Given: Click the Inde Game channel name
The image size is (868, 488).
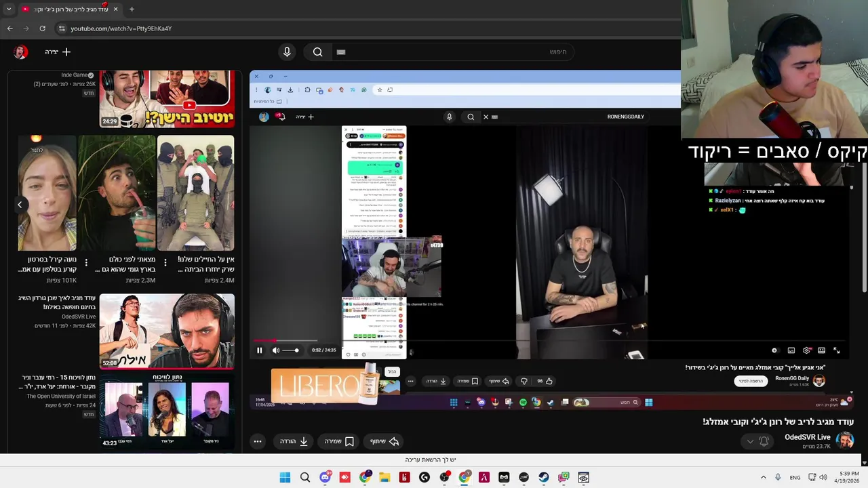Looking at the screenshot, I should pos(75,75).
